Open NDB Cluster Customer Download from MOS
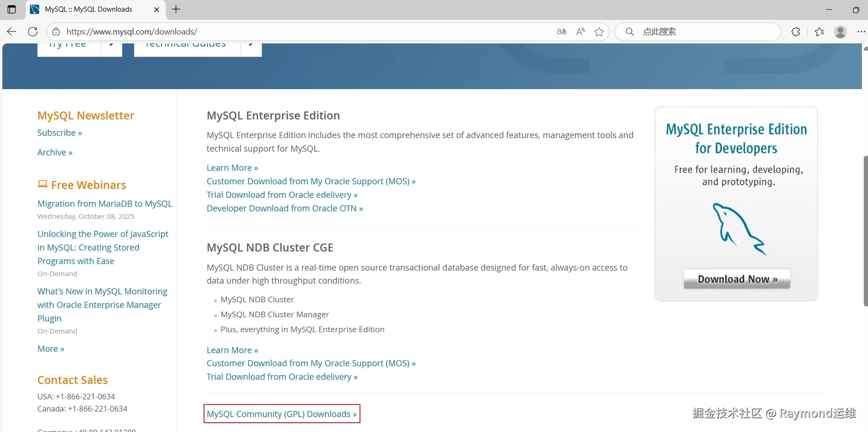Screen dimensions: 868x432 (311, 363)
